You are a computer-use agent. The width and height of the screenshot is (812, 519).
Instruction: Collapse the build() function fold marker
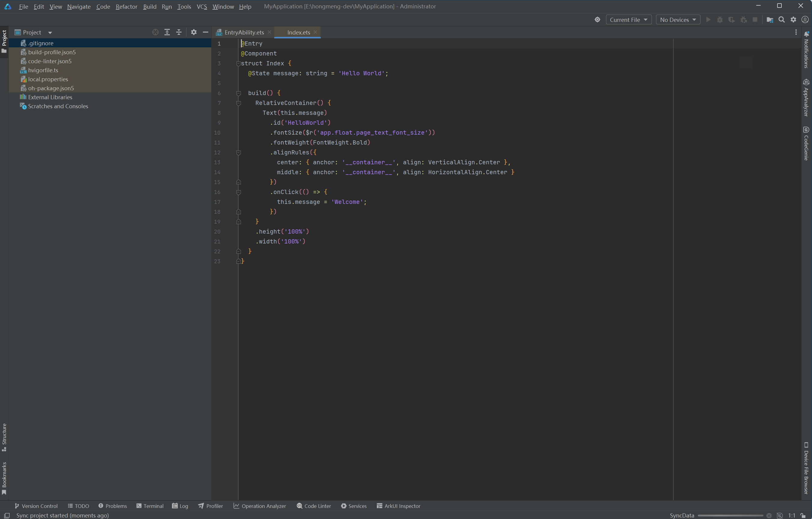238,93
